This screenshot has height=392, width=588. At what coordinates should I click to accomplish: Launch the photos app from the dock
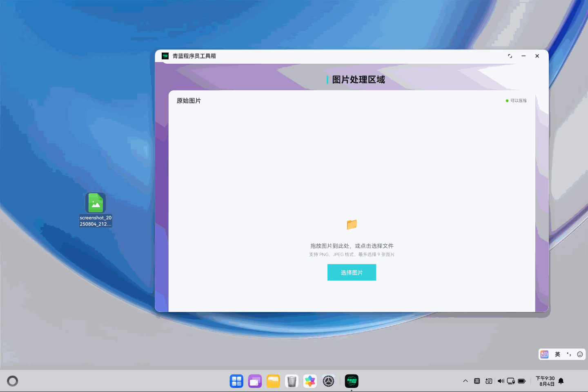[310, 381]
